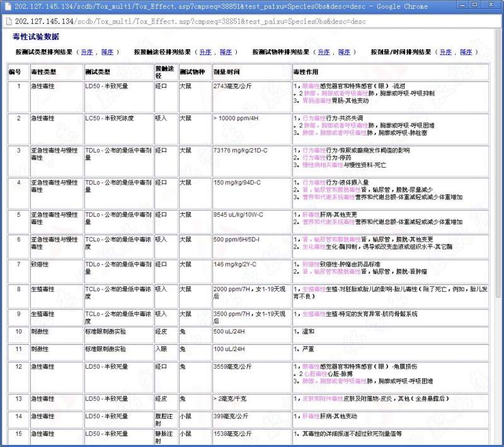Sort by test type ascending (升序) link
Image resolution: width=504 pixels, height=447 pixels.
(87, 52)
